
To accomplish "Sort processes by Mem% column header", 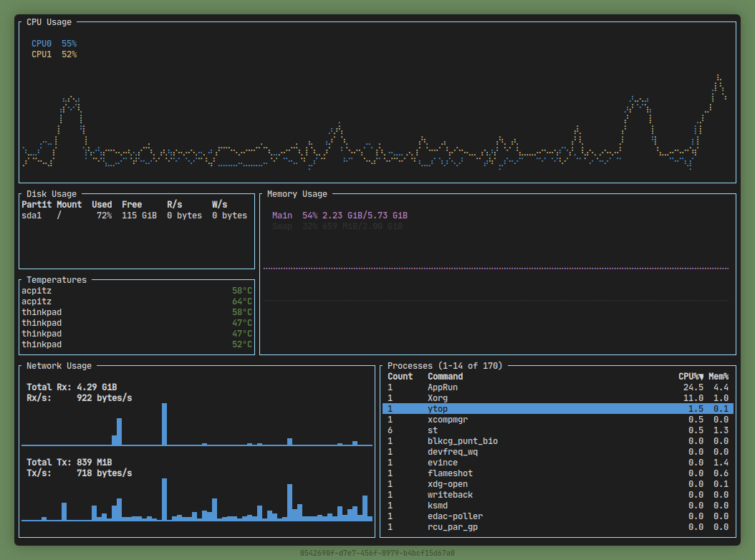I will coord(718,377).
